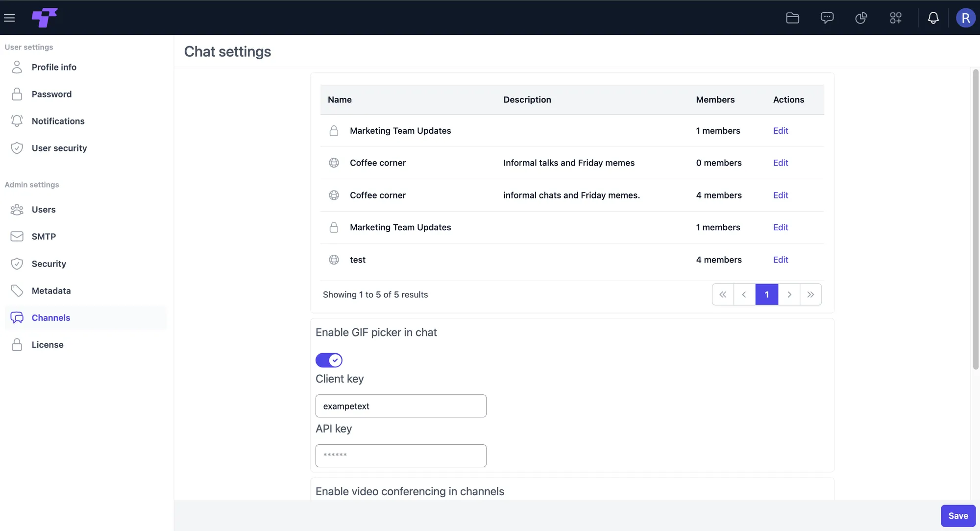Click the lock icon of first Marketing Team Updates
The image size is (980, 531).
334,131
